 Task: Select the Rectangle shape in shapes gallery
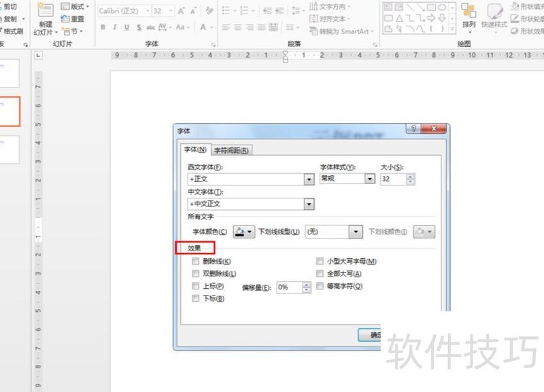pyautogui.click(x=431, y=7)
